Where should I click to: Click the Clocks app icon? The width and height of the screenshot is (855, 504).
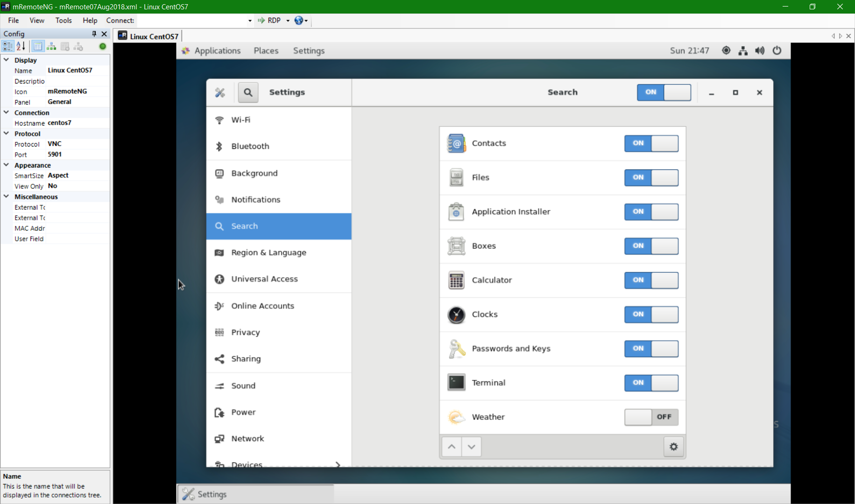click(x=456, y=315)
